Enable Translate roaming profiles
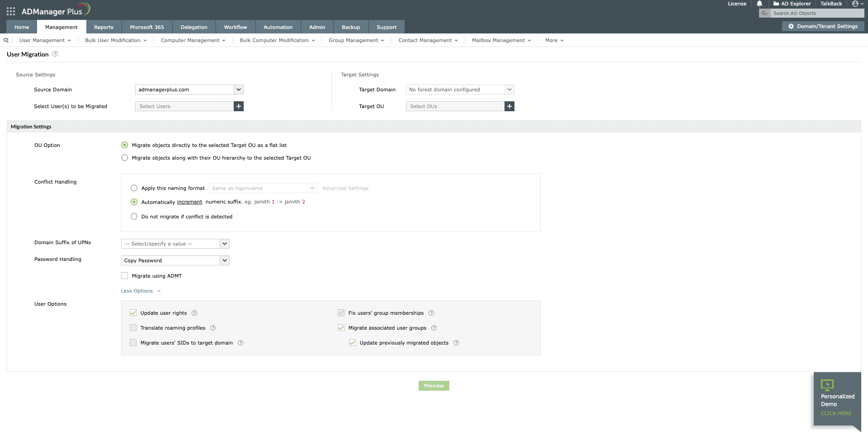 point(133,327)
